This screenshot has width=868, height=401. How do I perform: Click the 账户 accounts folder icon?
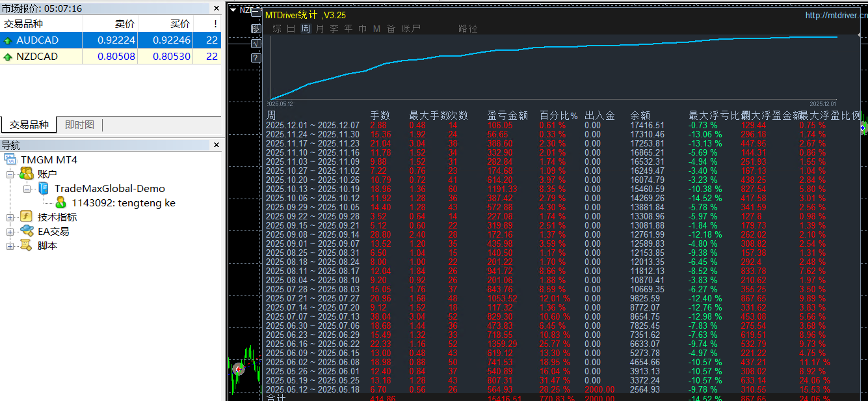(x=27, y=174)
